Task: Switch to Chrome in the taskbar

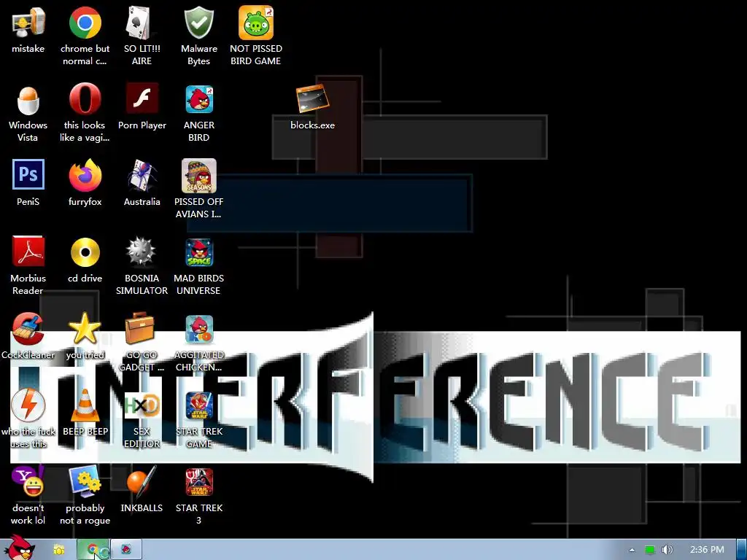Action: click(93, 550)
